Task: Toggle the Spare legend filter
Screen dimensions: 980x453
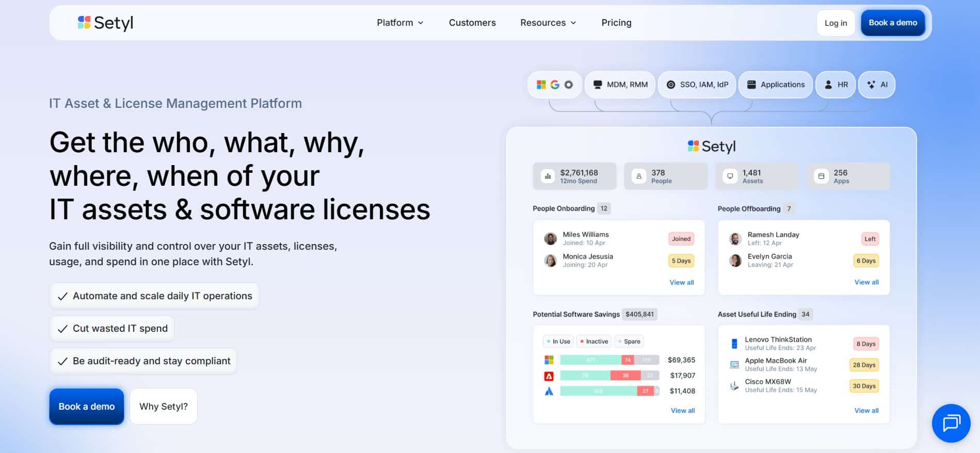Action: [630, 342]
